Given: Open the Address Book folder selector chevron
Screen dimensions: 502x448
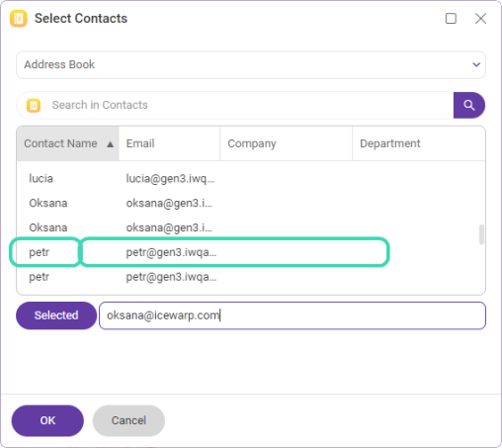Looking at the screenshot, I should (x=476, y=64).
